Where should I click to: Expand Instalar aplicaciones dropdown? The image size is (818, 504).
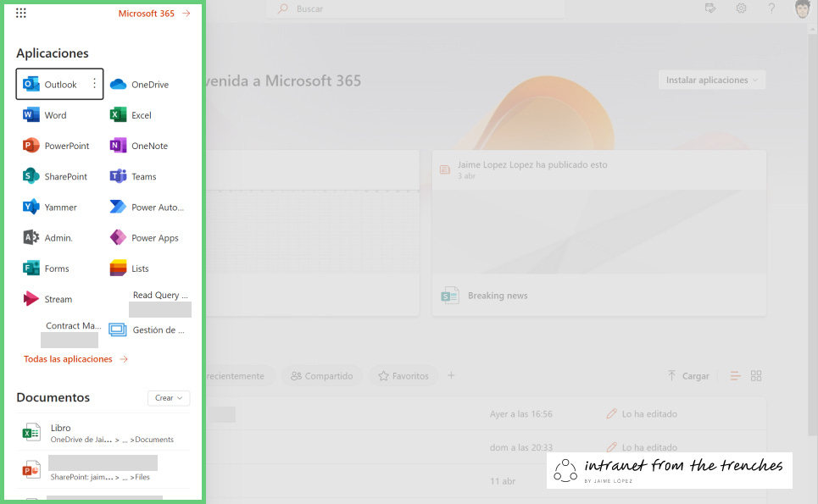(711, 80)
